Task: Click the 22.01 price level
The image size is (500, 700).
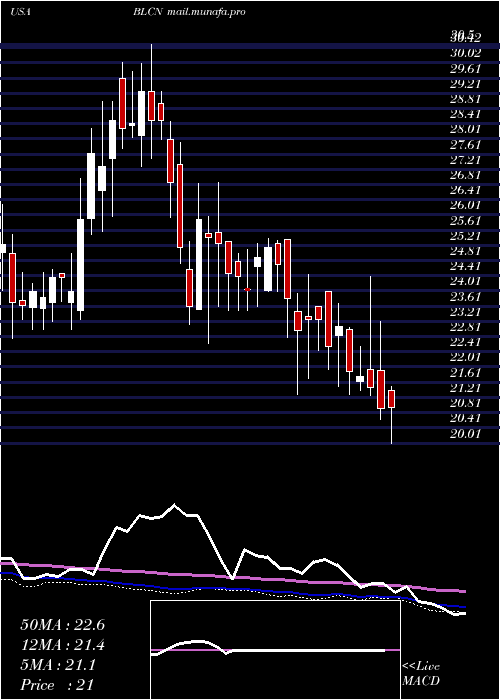Action: tap(466, 357)
